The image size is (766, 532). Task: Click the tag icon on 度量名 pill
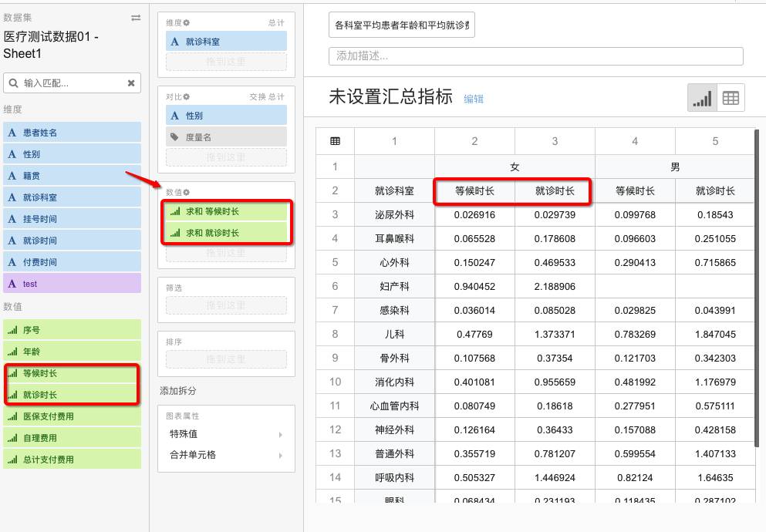click(175, 137)
